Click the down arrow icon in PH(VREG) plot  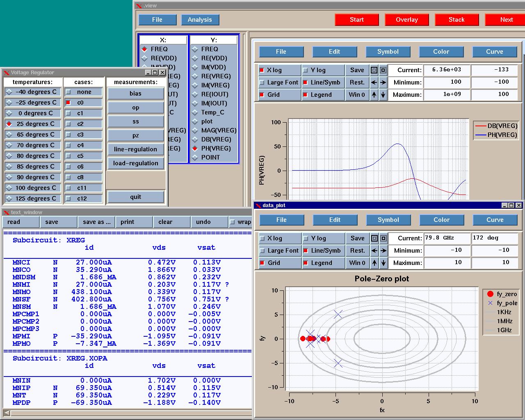[383, 95]
